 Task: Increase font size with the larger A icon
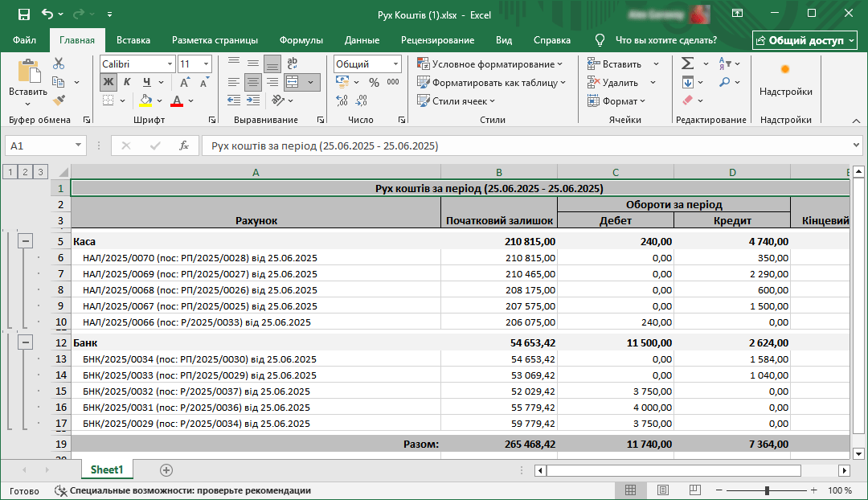pos(185,83)
